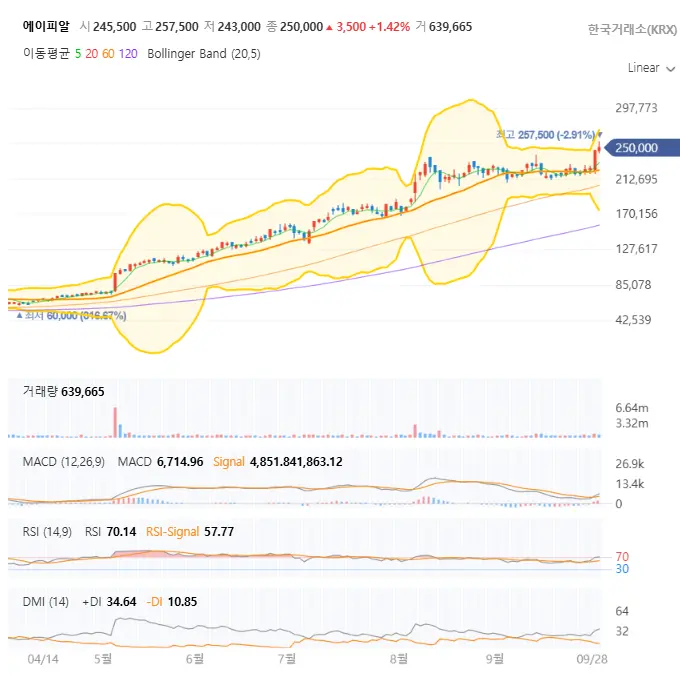This screenshot has width=680, height=697.
Task: Click the DMI axis label 64
Action: [x=622, y=611]
